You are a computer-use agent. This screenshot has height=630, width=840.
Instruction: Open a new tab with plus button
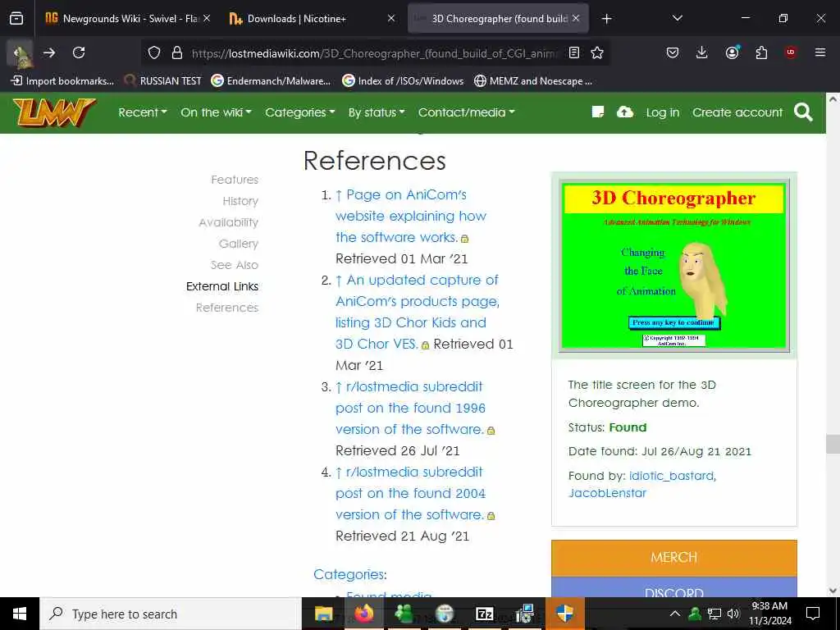coord(606,19)
